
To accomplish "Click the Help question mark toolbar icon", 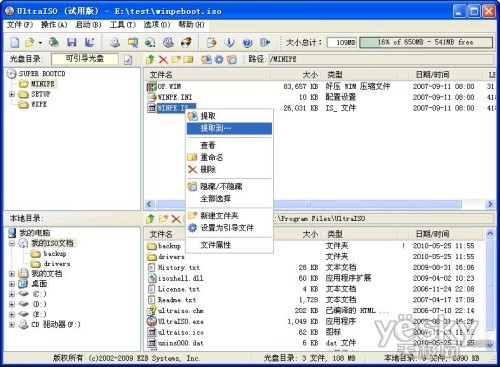I will click(x=247, y=42).
